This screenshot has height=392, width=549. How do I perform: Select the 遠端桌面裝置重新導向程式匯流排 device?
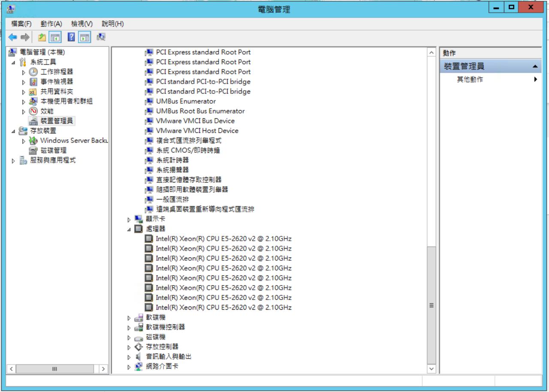click(x=205, y=209)
